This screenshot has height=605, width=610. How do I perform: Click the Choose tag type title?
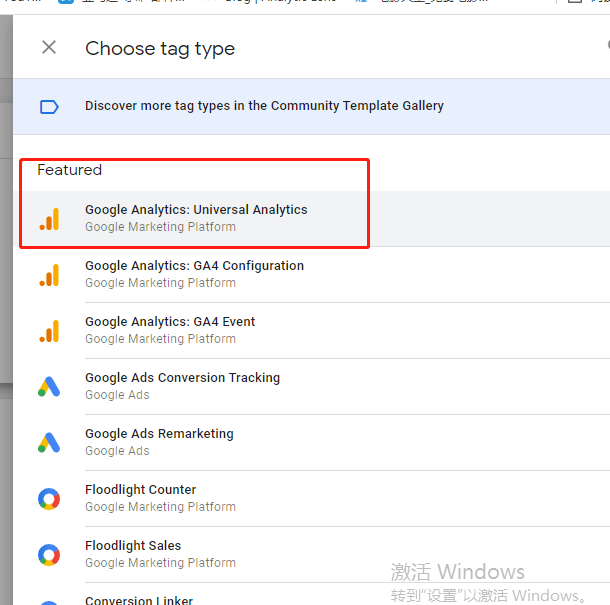point(160,49)
